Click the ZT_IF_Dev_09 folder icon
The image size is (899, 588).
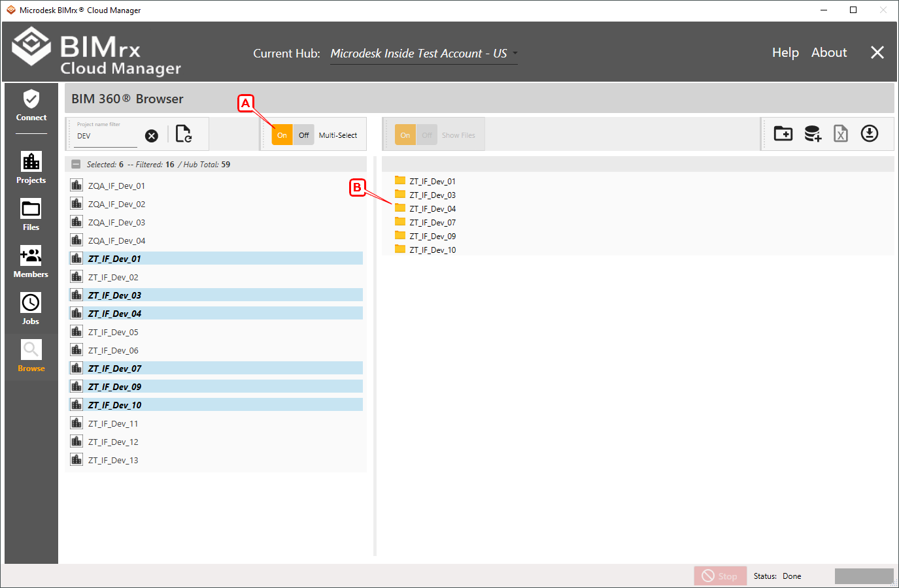pos(400,235)
